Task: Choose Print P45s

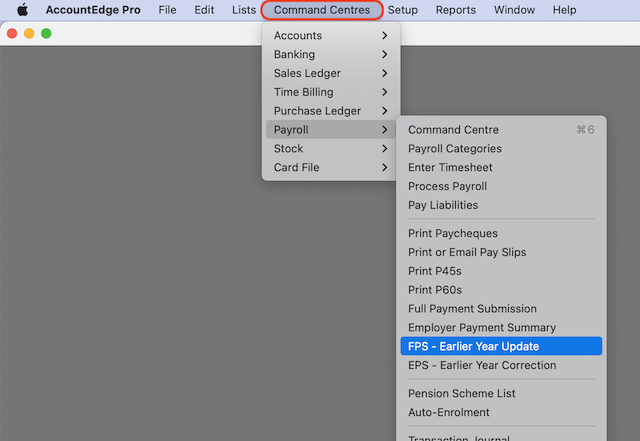Action: (x=501, y=271)
